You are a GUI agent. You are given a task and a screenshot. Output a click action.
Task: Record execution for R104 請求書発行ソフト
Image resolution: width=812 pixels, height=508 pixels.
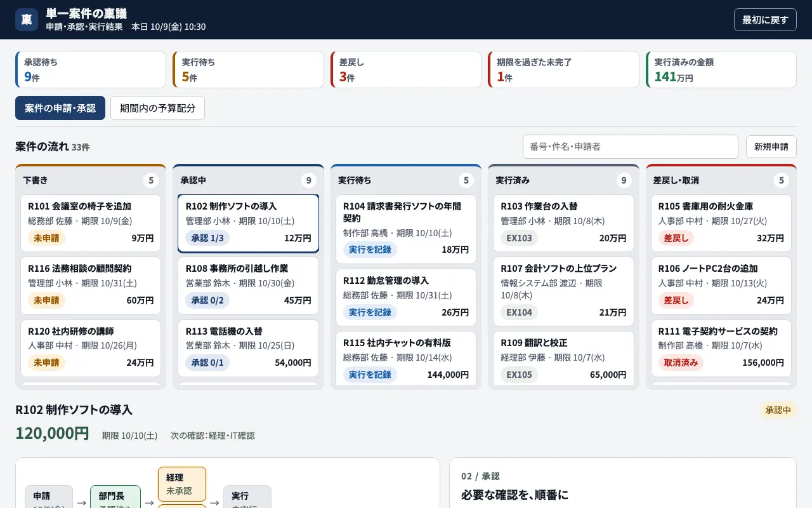pyautogui.click(x=370, y=250)
